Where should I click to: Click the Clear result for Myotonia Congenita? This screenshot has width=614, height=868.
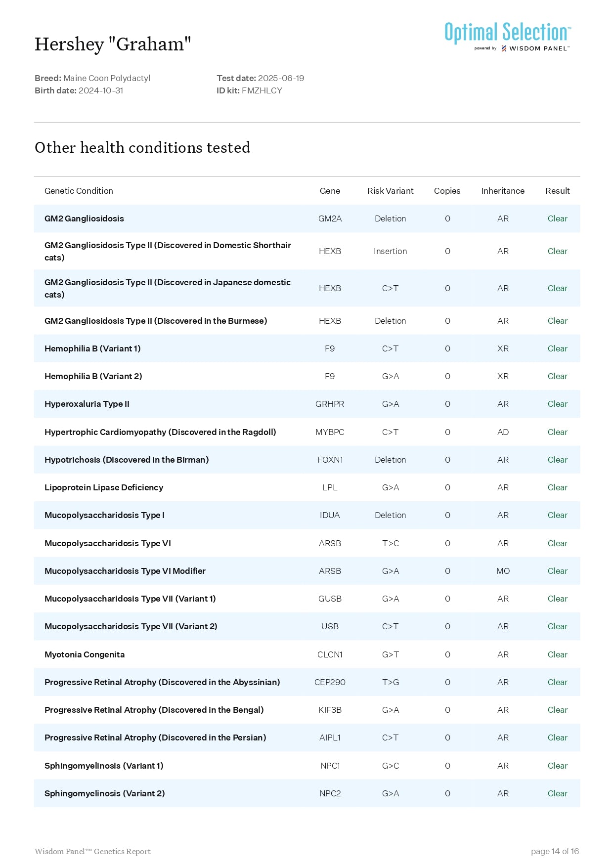coord(557,654)
